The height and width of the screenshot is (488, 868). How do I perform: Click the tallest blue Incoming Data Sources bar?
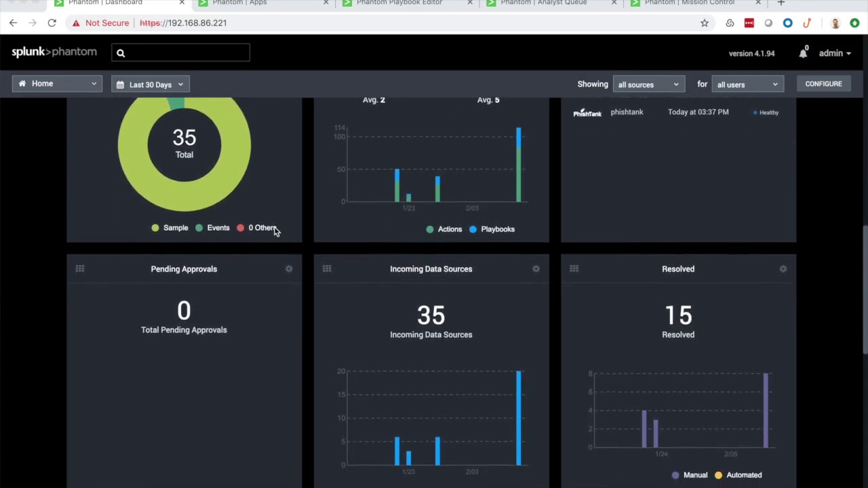coord(519,418)
